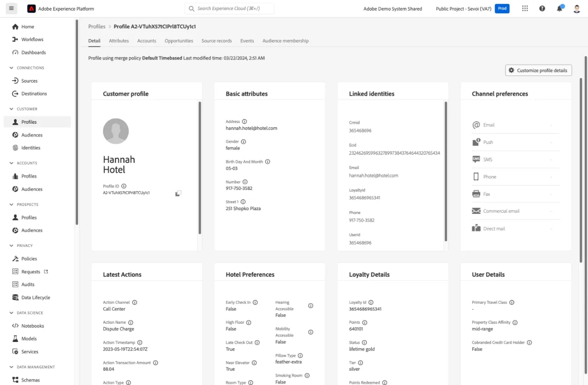Go to Profiles breadcrumb link
Viewport: 588px width, 385px height.
[x=97, y=27]
